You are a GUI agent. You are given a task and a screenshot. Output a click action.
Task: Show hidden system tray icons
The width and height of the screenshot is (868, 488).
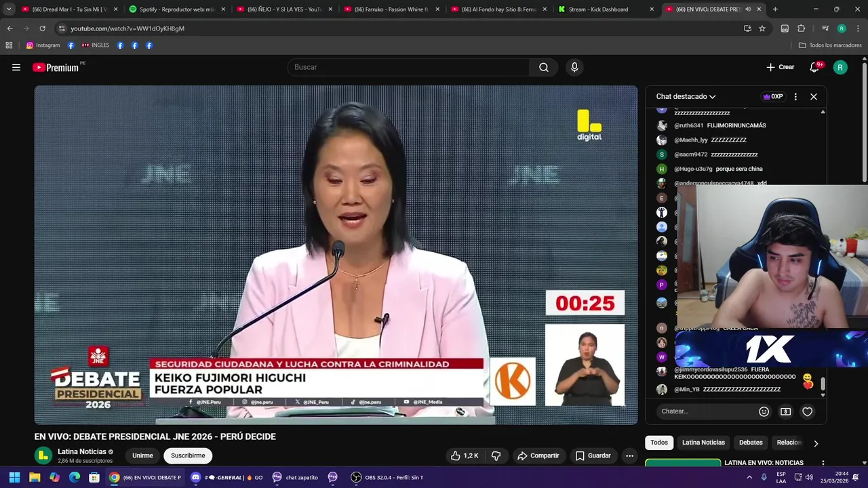coord(749,477)
